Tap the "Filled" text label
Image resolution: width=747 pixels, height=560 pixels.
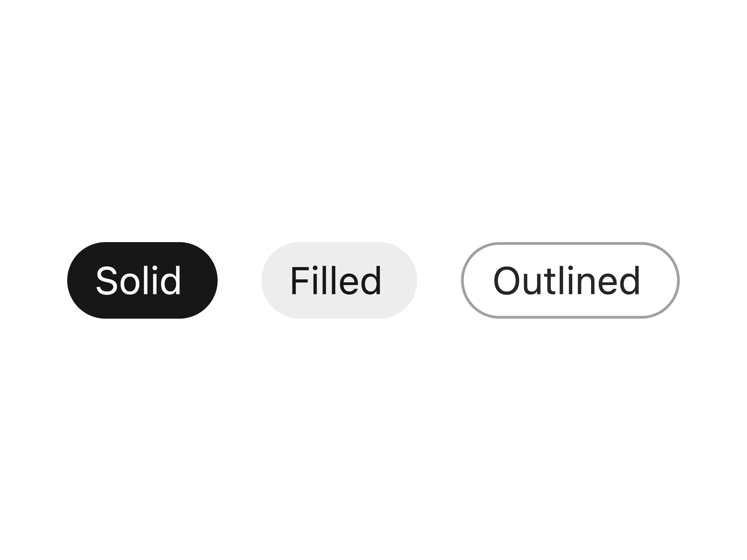[336, 280]
